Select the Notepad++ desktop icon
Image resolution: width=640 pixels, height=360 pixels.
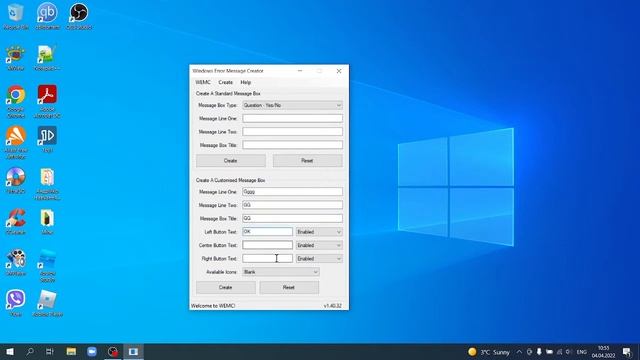(x=47, y=58)
